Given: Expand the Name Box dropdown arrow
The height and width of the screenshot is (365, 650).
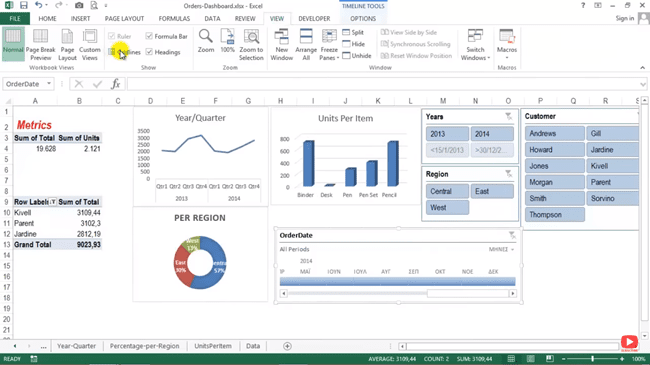Looking at the screenshot, I should coord(49,84).
